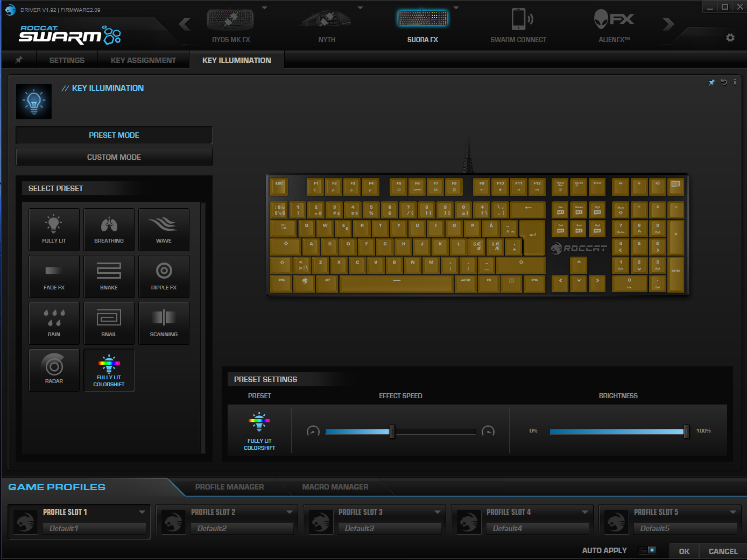747x560 pixels.
Task: Select the Suora FX keyboard device
Action: click(422, 25)
